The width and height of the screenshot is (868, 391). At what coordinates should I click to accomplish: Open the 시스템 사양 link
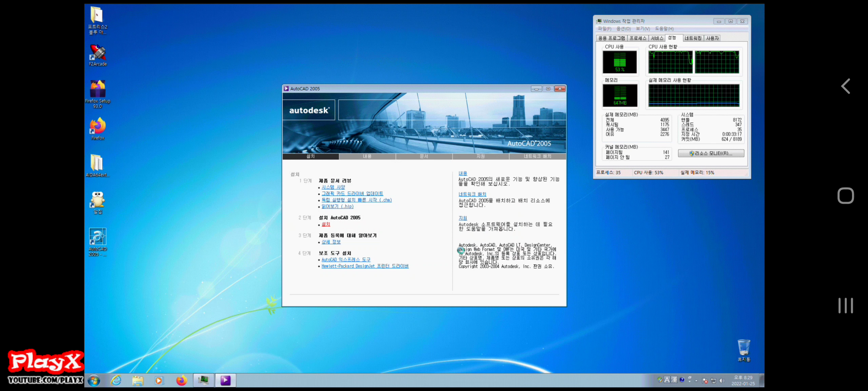click(333, 187)
